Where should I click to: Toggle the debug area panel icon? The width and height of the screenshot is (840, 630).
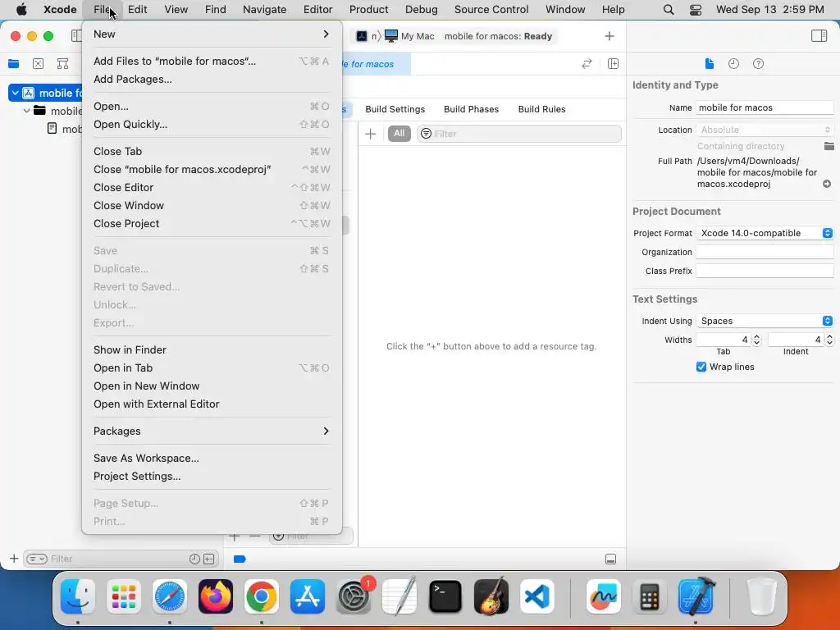point(610,559)
